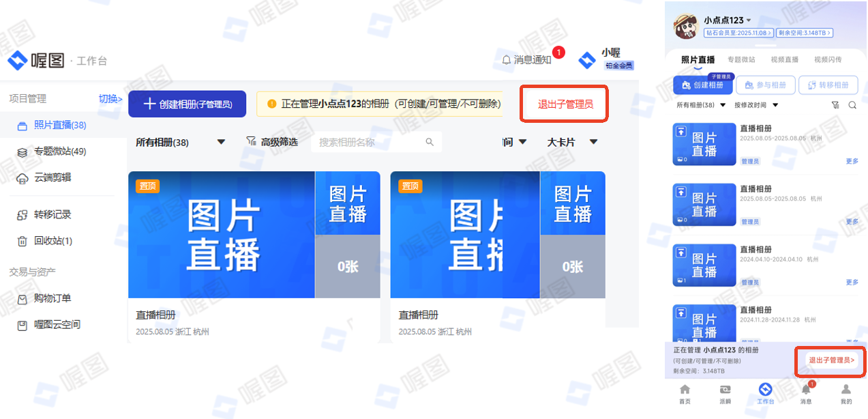Click the 喔图云空间 icon in the sidebar
The image size is (868, 419).
(x=22, y=325)
